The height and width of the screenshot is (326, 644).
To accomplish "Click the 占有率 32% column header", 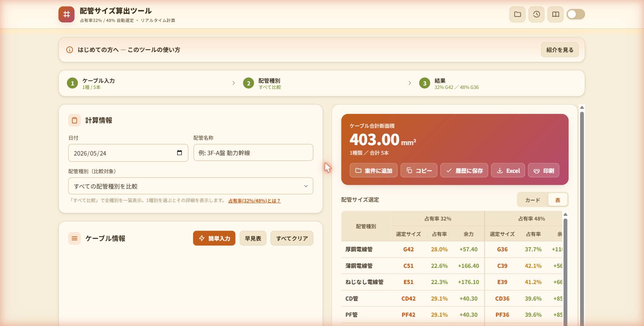I will point(438,219).
